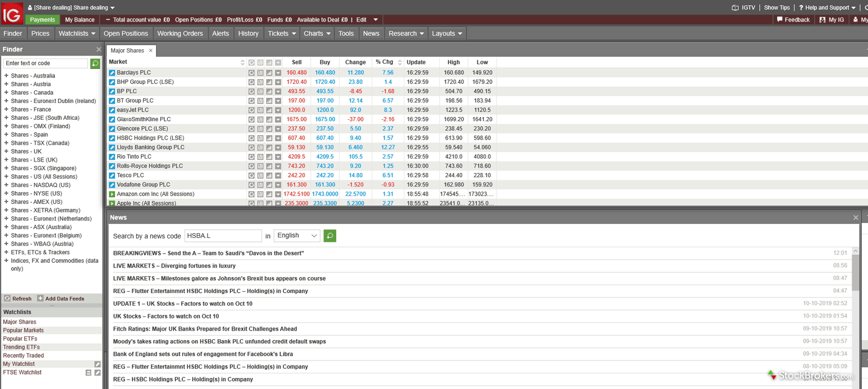
Task: Open the Help and Support dropdown
Action: (827, 8)
